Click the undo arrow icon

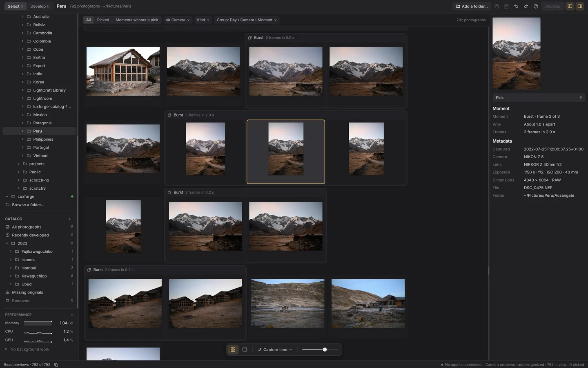(516, 6)
